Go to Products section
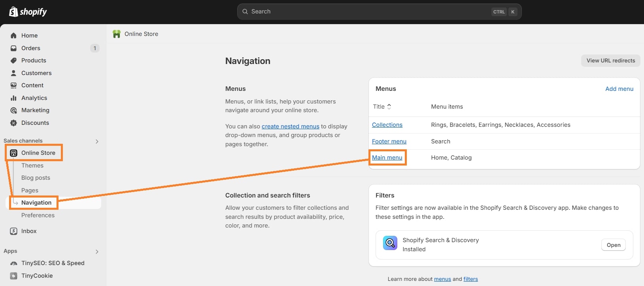 [x=34, y=60]
